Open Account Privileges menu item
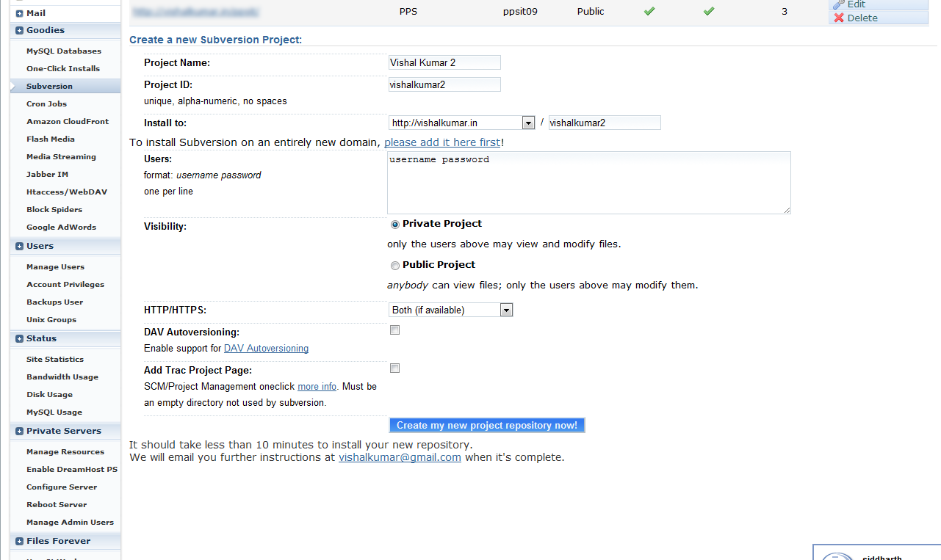Image resolution: width=941 pixels, height=560 pixels. 65,284
